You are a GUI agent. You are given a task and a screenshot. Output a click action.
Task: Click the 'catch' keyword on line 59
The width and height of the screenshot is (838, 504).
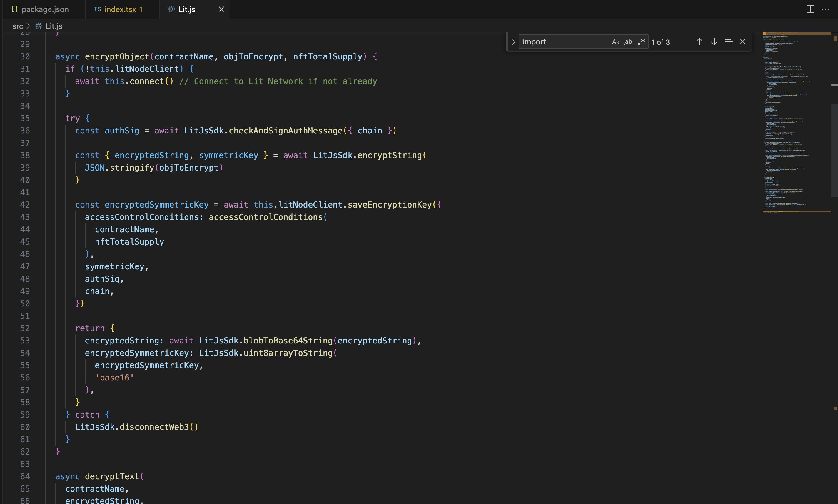point(87,414)
